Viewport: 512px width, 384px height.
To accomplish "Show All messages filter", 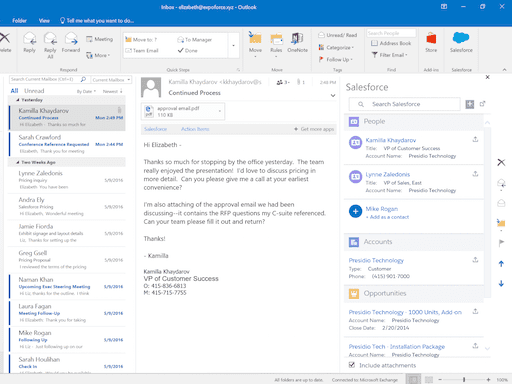I will [14, 91].
